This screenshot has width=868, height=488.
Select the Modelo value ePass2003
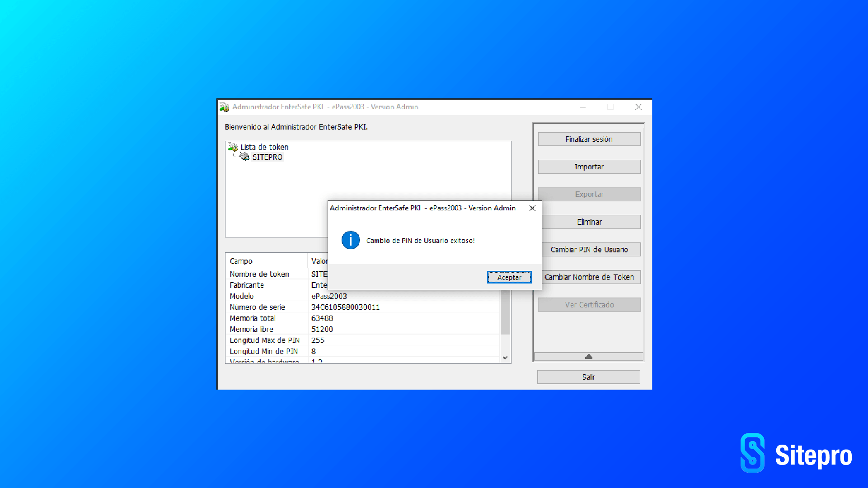[x=329, y=296]
